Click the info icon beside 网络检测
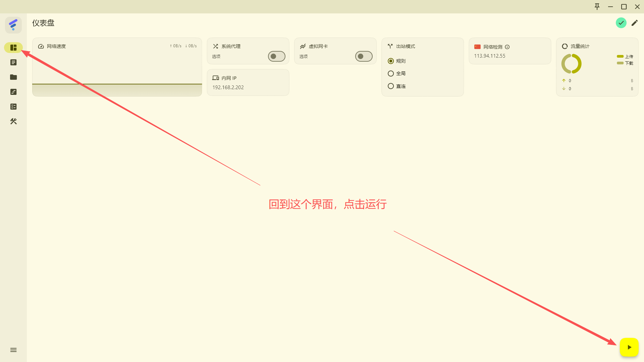 coord(507,47)
